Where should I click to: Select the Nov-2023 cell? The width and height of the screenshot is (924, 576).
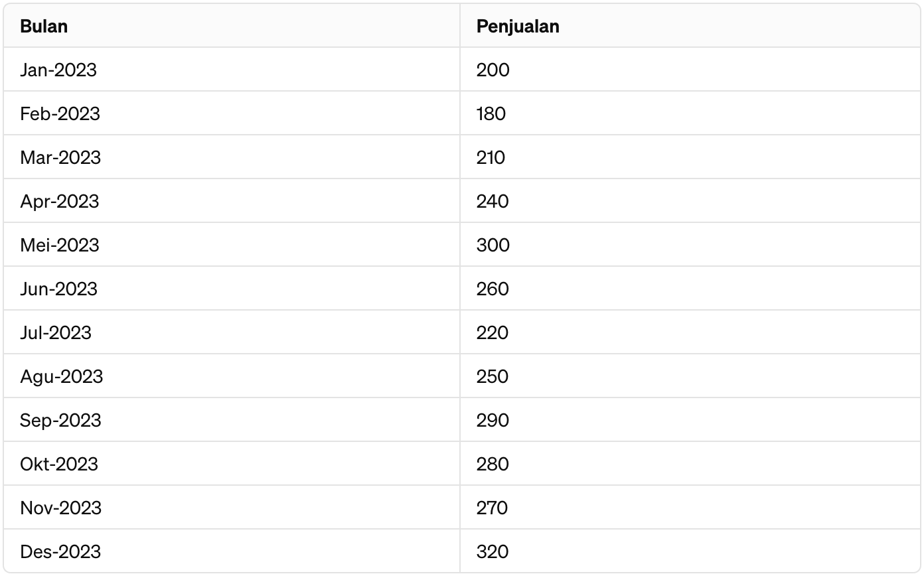[232, 508]
